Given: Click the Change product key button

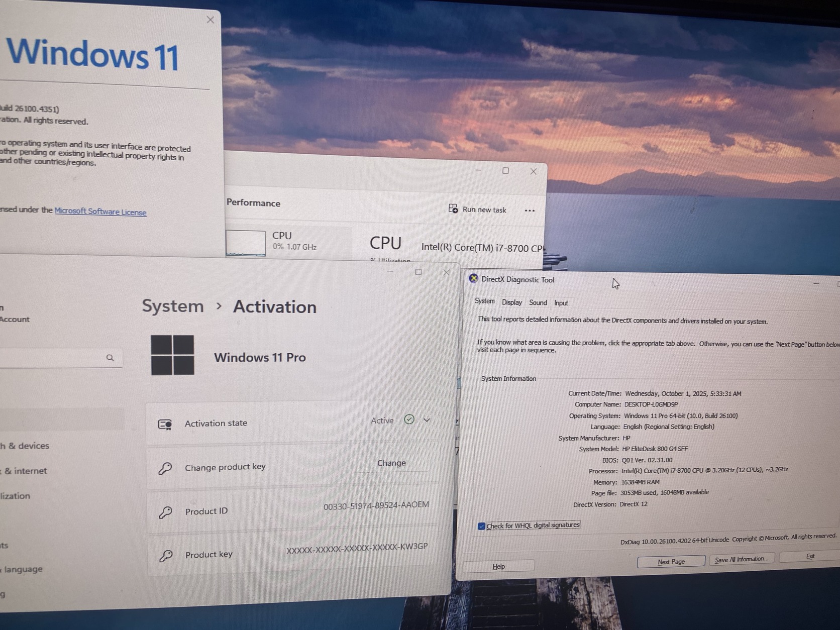Looking at the screenshot, I should (391, 463).
